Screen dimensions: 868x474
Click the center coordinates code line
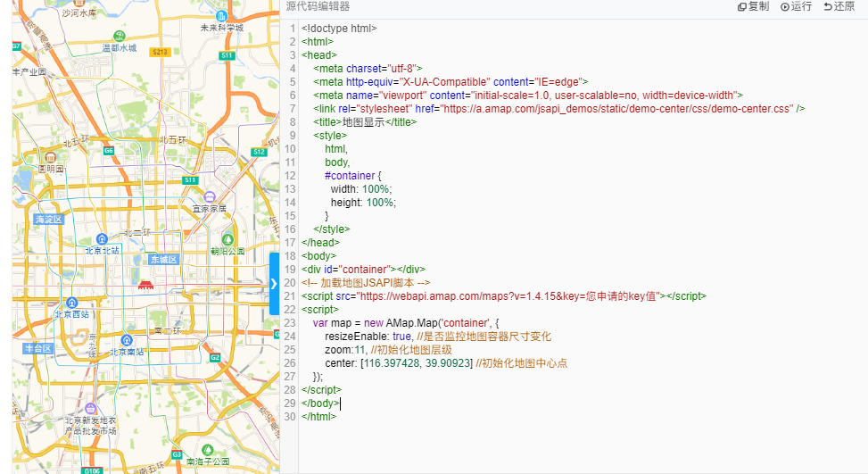pyautogui.click(x=446, y=363)
